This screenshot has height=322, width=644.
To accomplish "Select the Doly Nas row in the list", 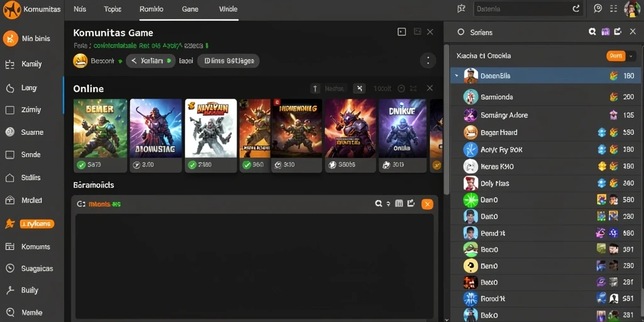I will coord(545,183).
